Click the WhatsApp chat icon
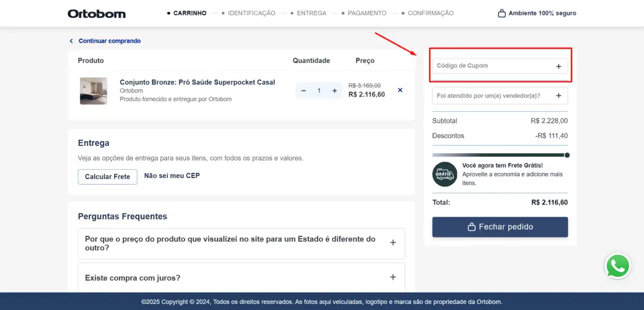This screenshot has height=310, width=644. [618, 266]
